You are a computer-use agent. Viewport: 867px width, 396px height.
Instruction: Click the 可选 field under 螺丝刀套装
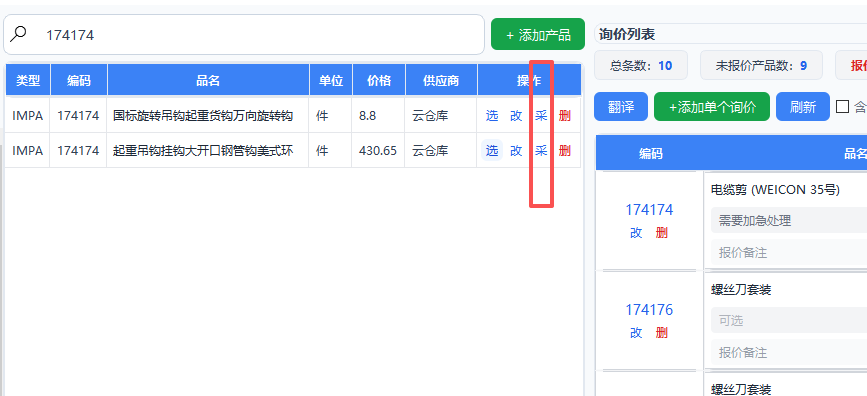[789, 320]
